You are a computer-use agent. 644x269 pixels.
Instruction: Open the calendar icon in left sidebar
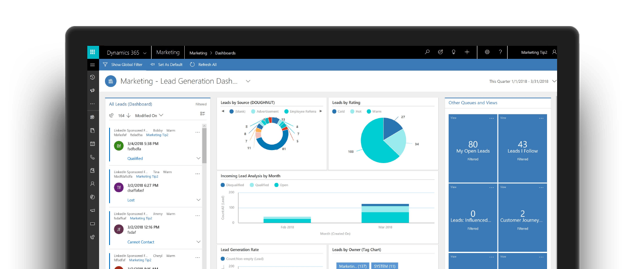pos(92,144)
